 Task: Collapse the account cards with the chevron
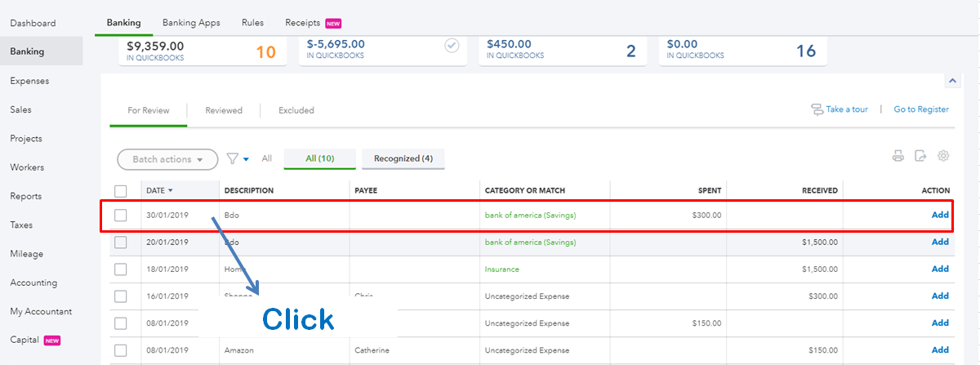[951, 81]
